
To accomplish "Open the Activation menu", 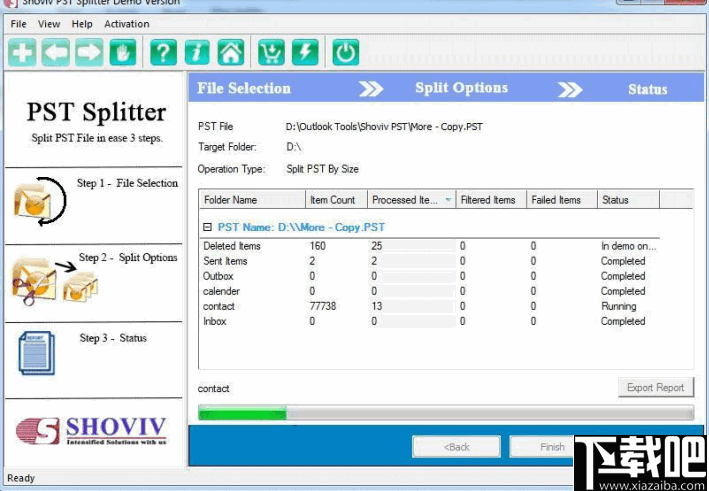I will (x=127, y=24).
